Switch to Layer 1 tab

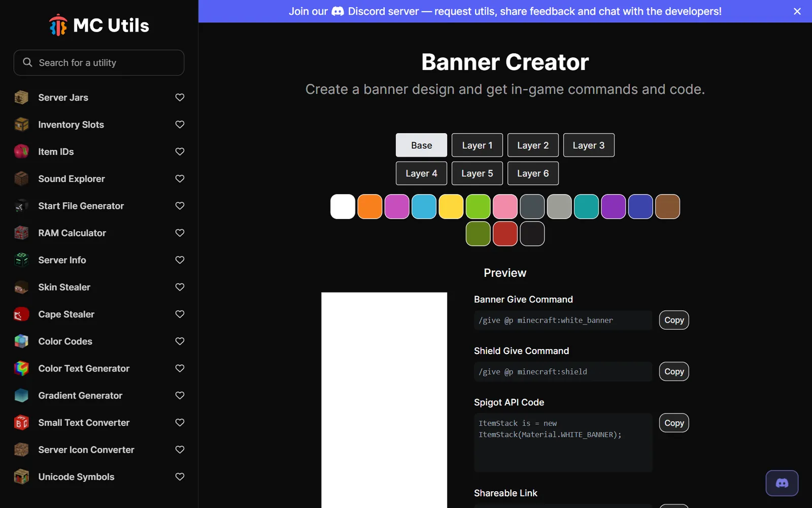477,145
